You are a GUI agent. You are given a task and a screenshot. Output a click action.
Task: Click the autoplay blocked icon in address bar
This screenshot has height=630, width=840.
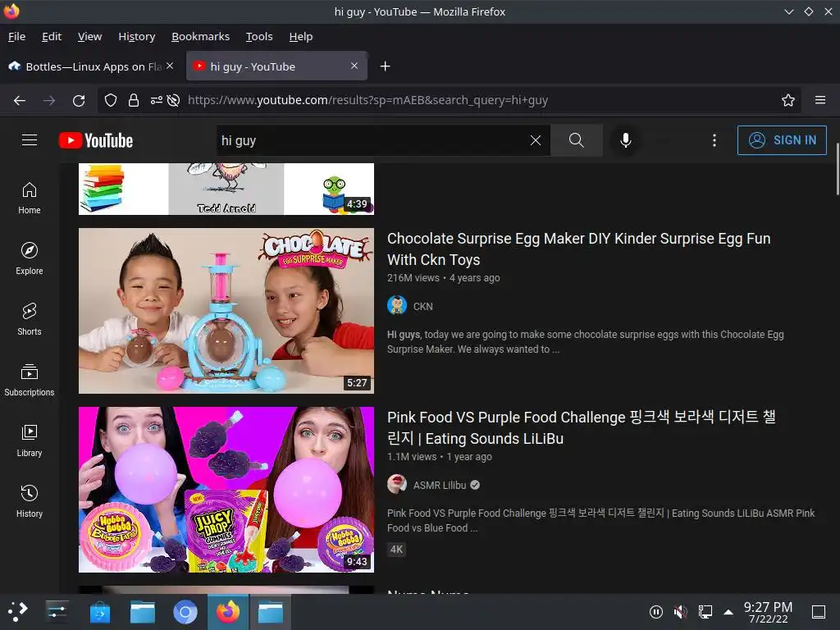pos(173,100)
